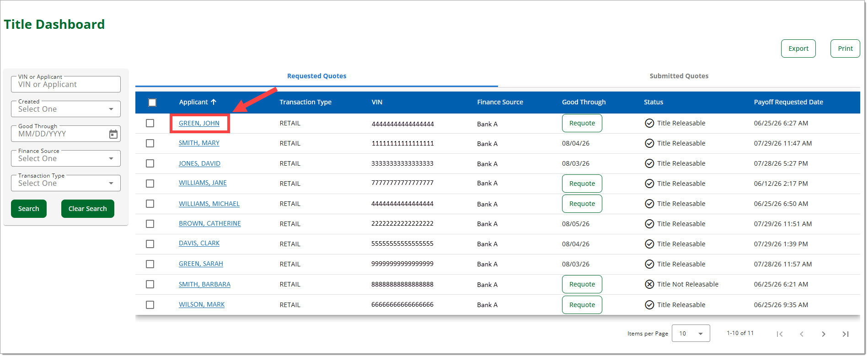Open the Transaction Type dropdown filter

(x=66, y=183)
